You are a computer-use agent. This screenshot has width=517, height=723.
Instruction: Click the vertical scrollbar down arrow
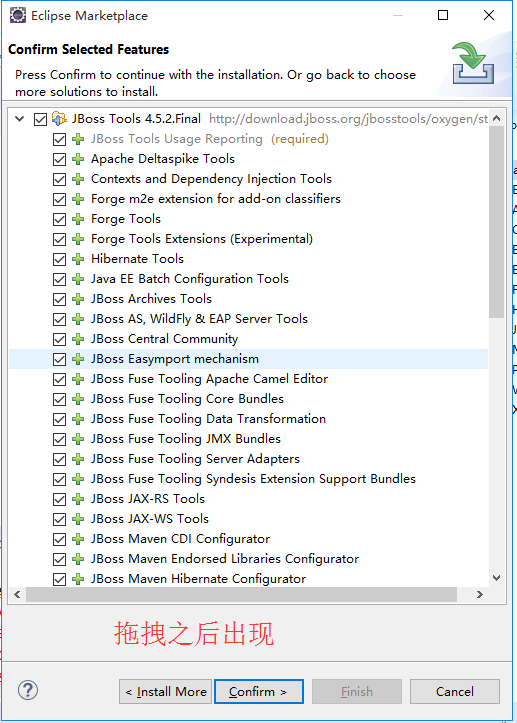tap(497, 578)
